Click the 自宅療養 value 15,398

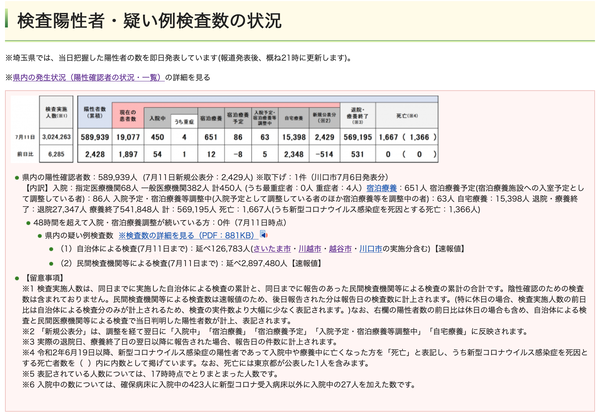(293, 137)
